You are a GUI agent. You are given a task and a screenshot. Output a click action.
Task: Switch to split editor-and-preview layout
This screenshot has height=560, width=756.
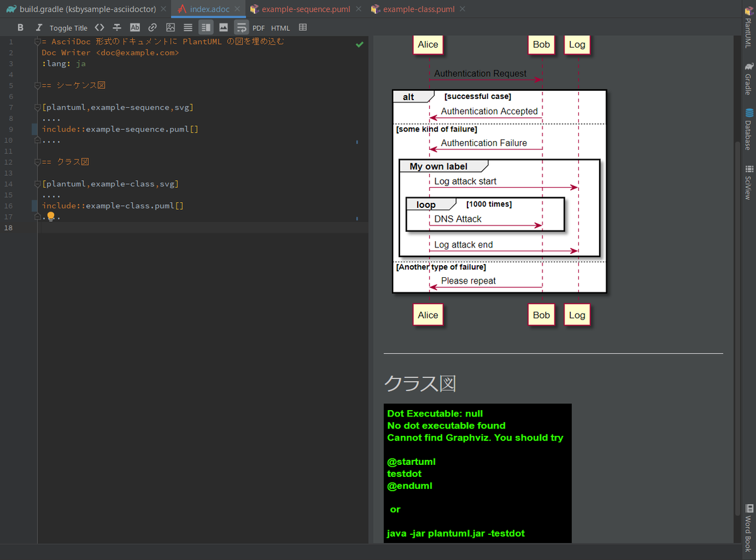coord(205,28)
